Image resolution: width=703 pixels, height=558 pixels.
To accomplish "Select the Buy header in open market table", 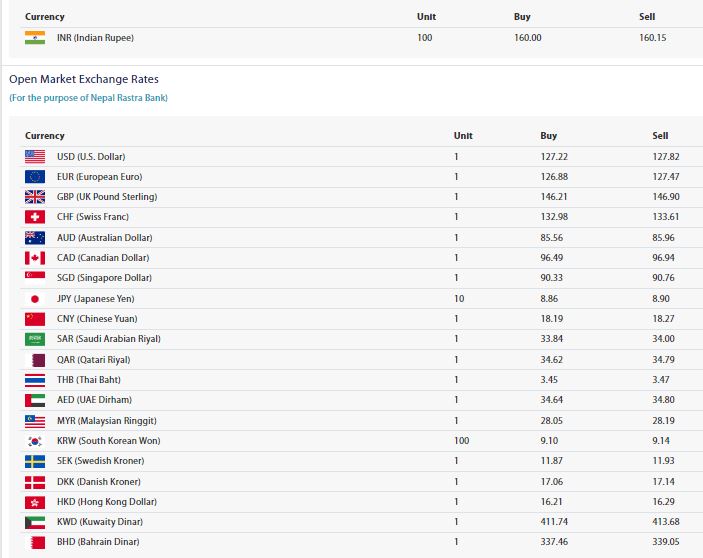I will point(548,136).
